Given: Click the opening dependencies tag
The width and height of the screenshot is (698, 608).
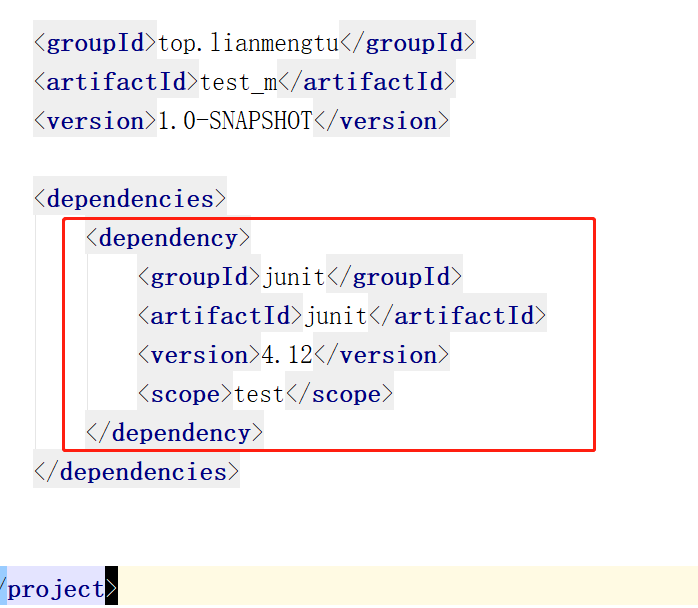Looking at the screenshot, I should [x=130, y=199].
